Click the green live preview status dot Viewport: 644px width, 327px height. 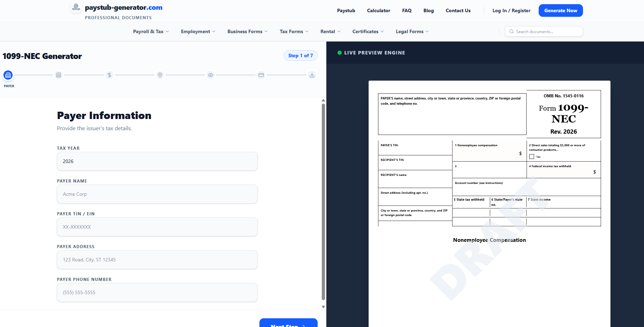(x=340, y=53)
